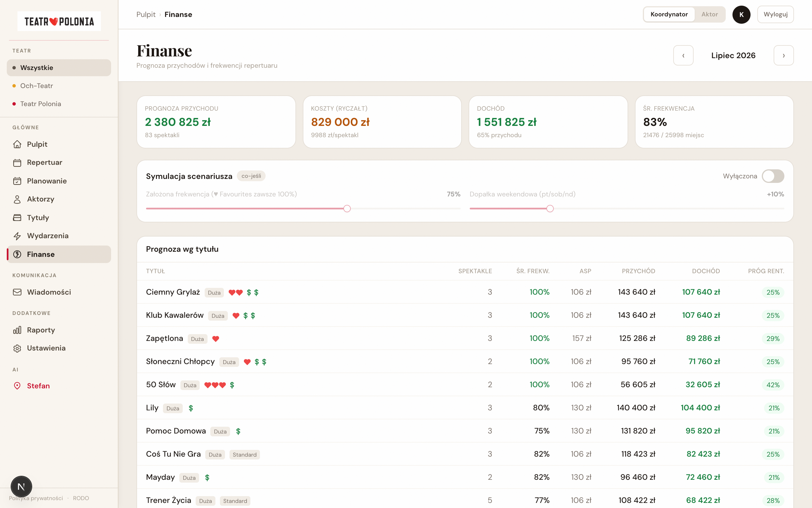Sort table by Dochód column
The image size is (812, 508).
click(x=706, y=271)
